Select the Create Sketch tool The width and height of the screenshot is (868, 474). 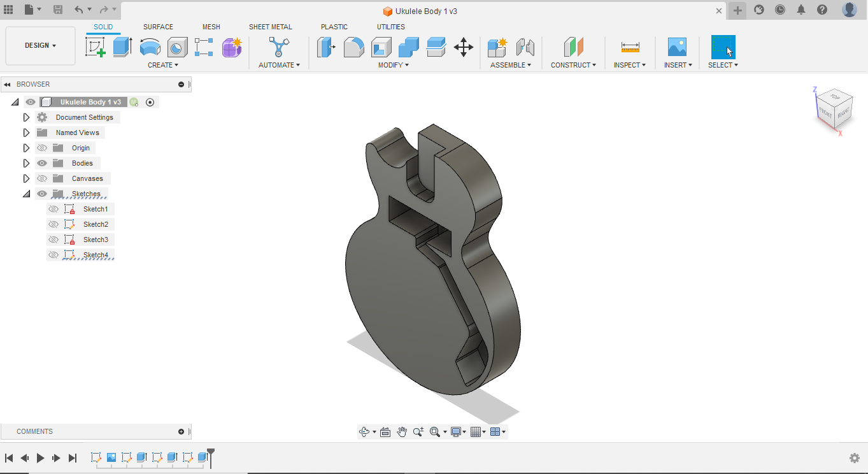click(96, 47)
